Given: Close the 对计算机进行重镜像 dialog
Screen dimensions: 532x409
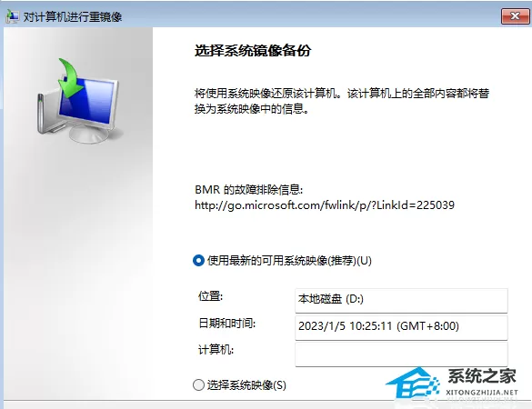Looking at the screenshot, I should click(515, 16).
